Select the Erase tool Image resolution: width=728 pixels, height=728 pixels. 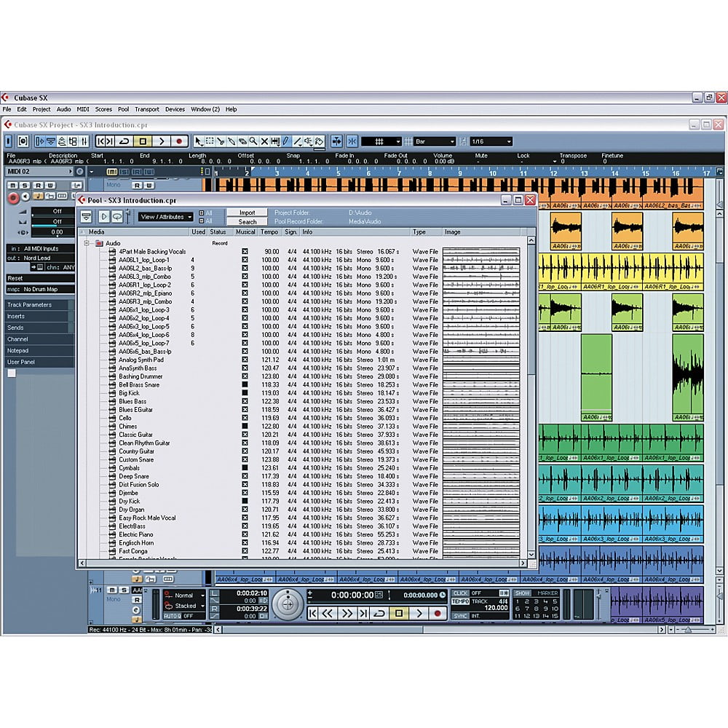click(242, 142)
